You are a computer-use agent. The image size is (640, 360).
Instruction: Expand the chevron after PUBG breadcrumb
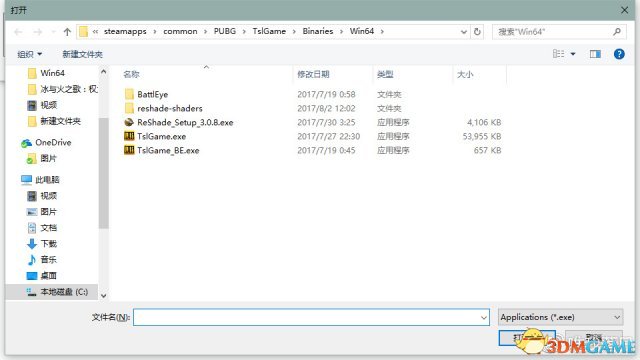244,32
